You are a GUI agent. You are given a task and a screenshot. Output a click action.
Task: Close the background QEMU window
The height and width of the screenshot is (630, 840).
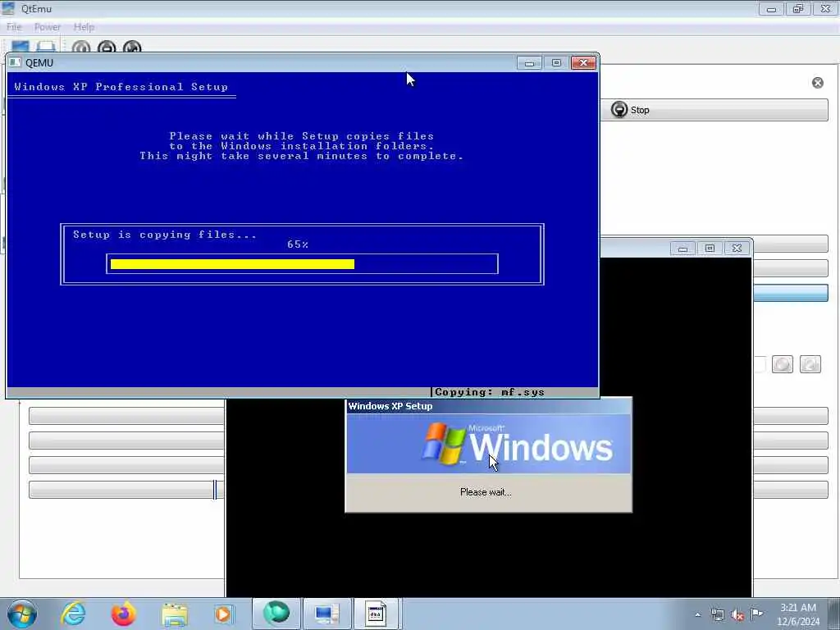[x=737, y=248]
